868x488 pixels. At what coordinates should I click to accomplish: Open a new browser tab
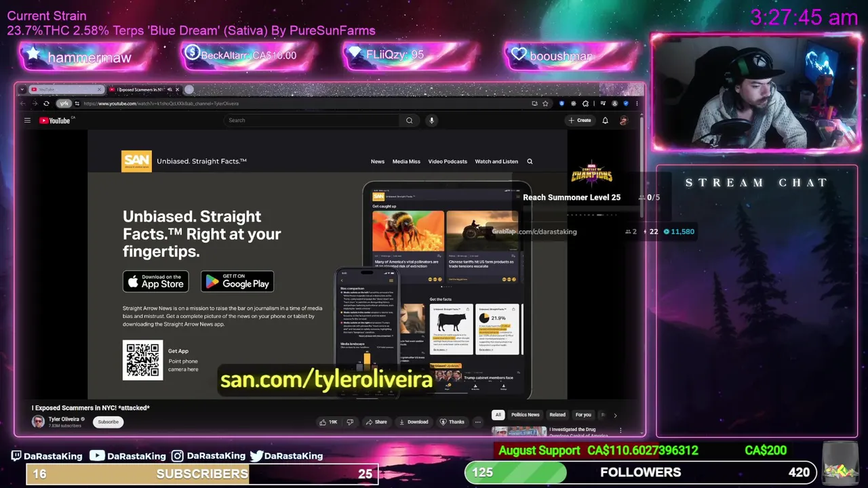189,89
